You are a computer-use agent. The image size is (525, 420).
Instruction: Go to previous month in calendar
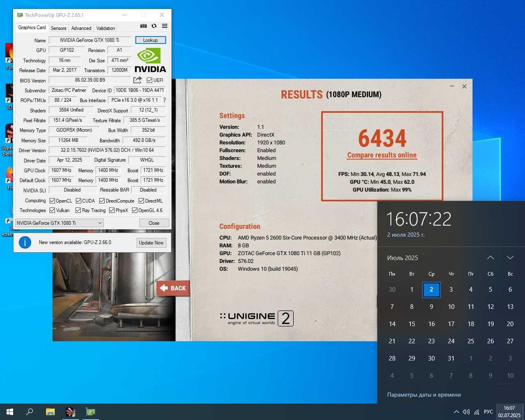coord(491,258)
